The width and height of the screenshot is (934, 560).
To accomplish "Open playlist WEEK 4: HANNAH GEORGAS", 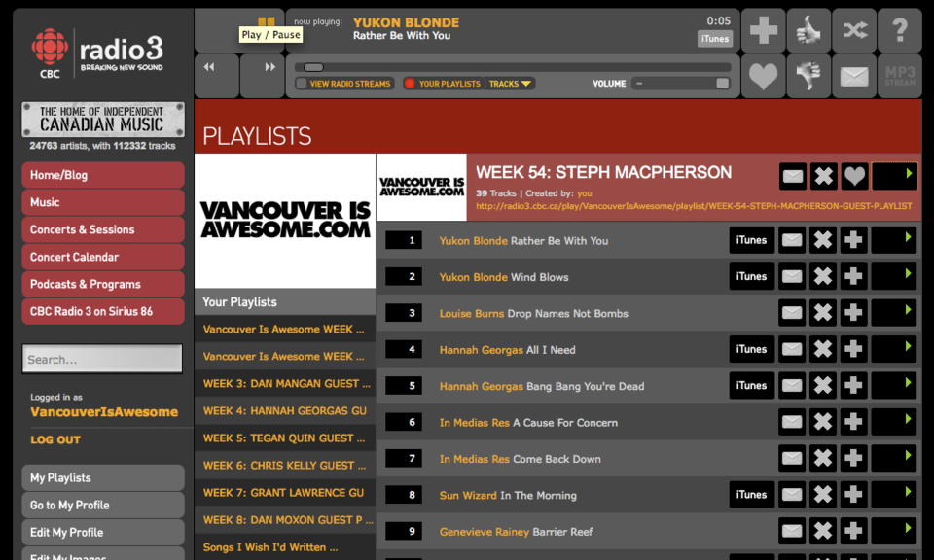I will click(285, 411).
